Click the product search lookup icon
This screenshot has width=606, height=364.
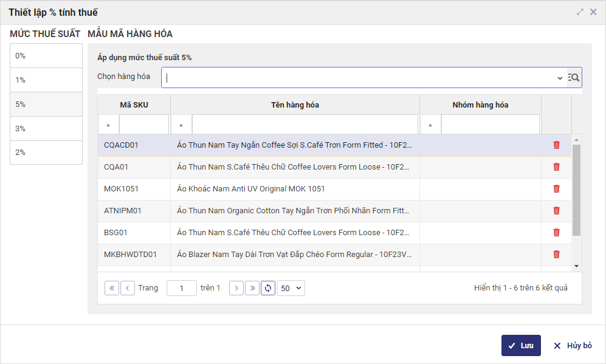pyautogui.click(x=574, y=78)
